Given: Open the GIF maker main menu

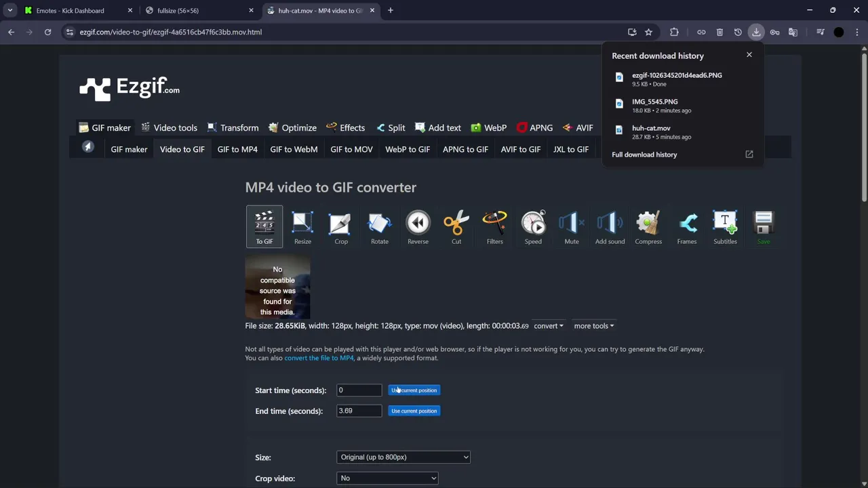Looking at the screenshot, I should pyautogui.click(x=104, y=127).
